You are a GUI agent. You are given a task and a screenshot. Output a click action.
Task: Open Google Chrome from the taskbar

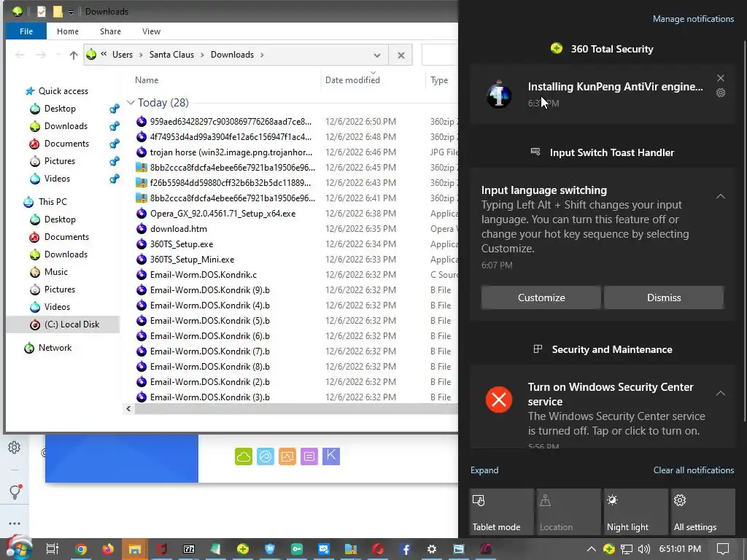pyautogui.click(x=81, y=549)
